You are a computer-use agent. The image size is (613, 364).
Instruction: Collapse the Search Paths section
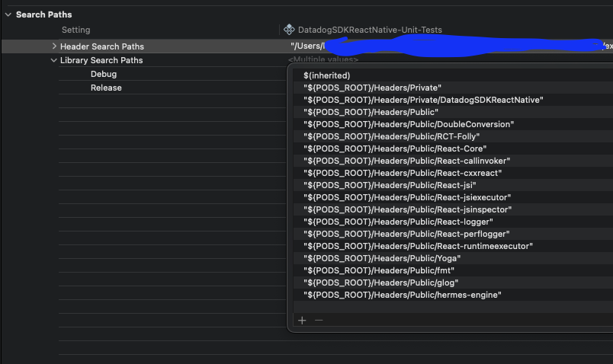(x=8, y=14)
